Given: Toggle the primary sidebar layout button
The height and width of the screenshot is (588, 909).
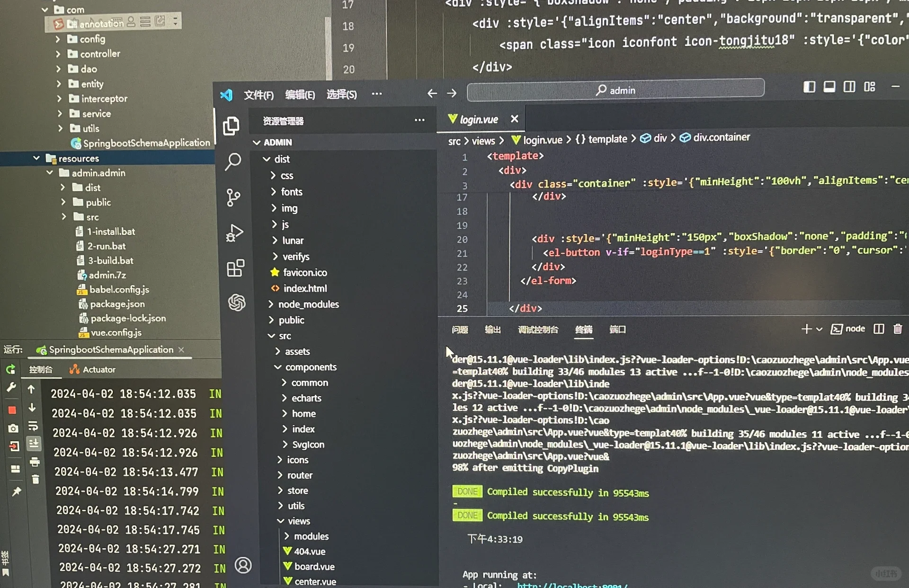Looking at the screenshot, I should (x=809, y=87).
